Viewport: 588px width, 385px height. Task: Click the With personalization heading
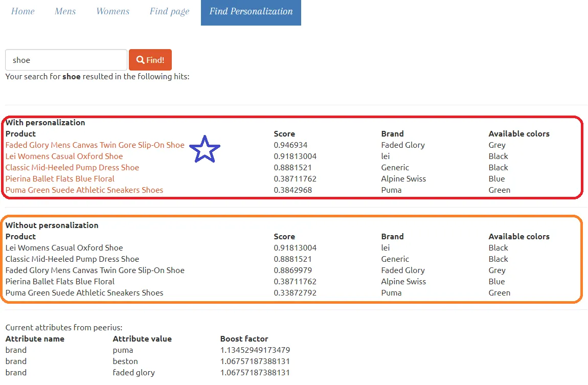click(46, 123)
